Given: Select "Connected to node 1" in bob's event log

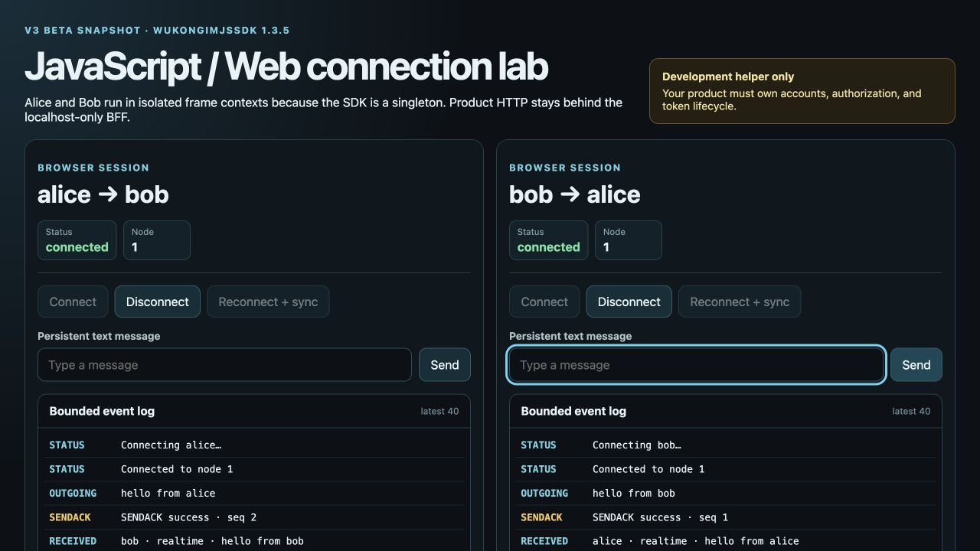Looking at the screenshot, I should (726, 469).
